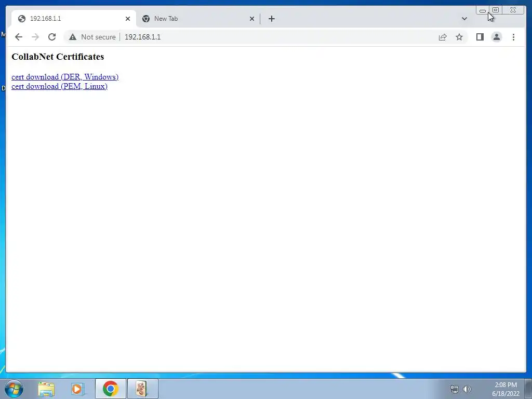Open a new tab with plus button
The width and height of the screenshot is (532, 399).
271,19
